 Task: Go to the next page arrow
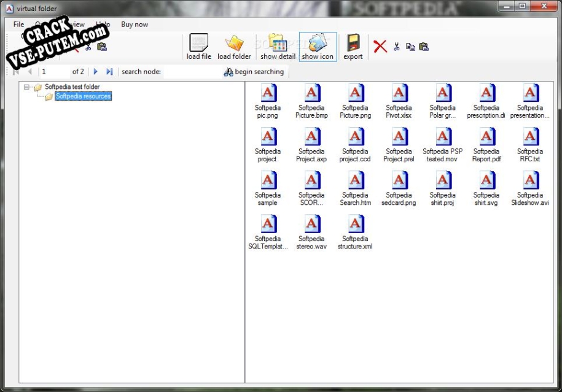point(95,72)
